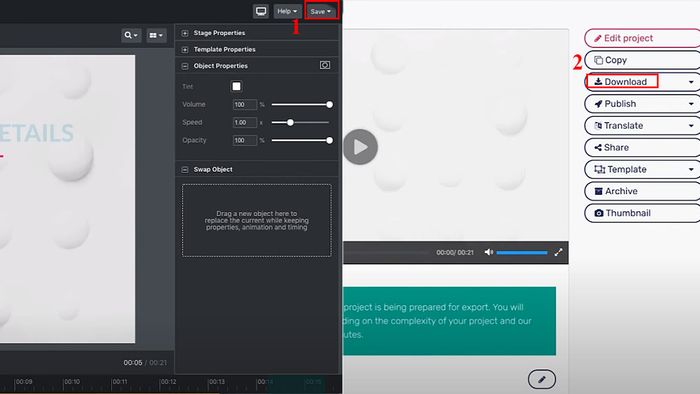Expand the Template Properties section
Viewport: 700px width, 394px height.
pyautogui.click(x=185, y=50)
